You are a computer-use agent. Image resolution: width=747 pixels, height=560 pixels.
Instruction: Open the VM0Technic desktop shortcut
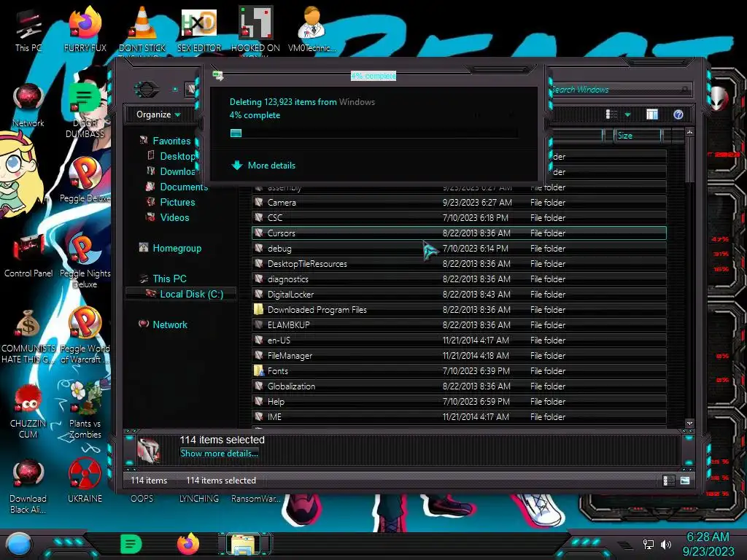point(311,29)
